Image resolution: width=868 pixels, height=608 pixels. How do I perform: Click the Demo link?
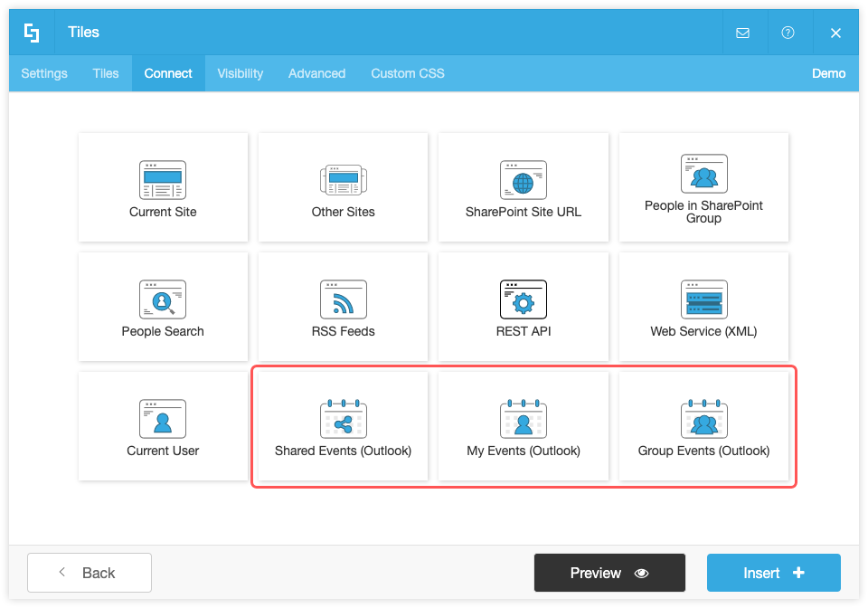tap(829, 73)
